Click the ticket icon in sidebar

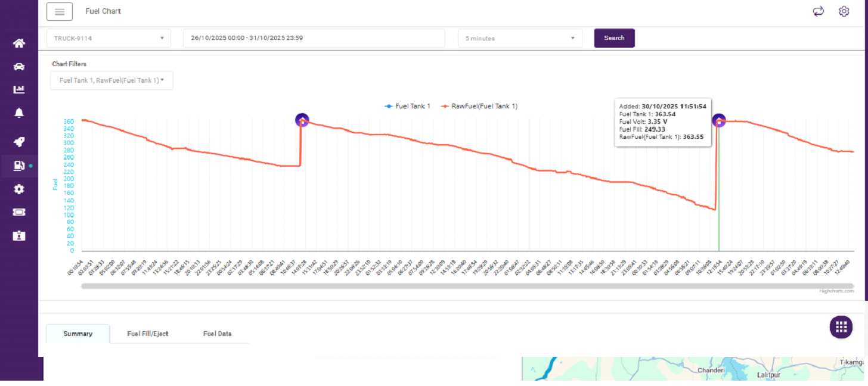coord(19,212)
